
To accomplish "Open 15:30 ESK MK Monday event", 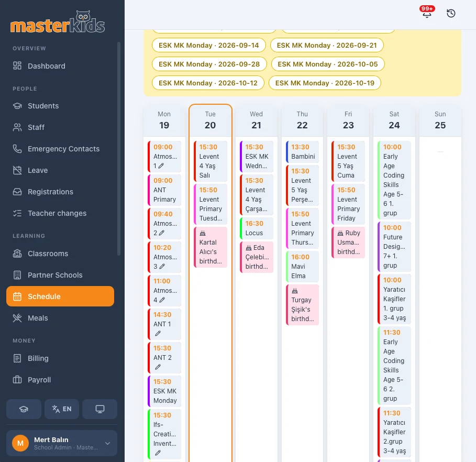I will 164,391.
